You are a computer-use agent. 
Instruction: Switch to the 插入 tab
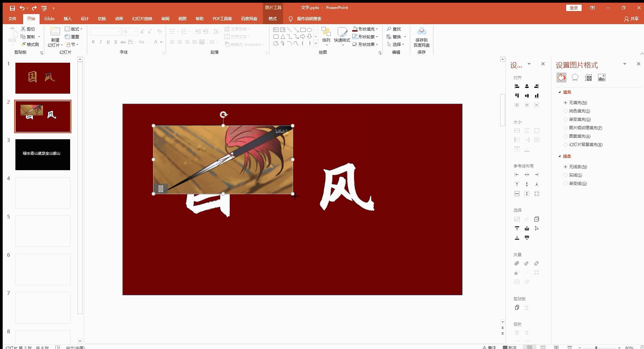68,19
